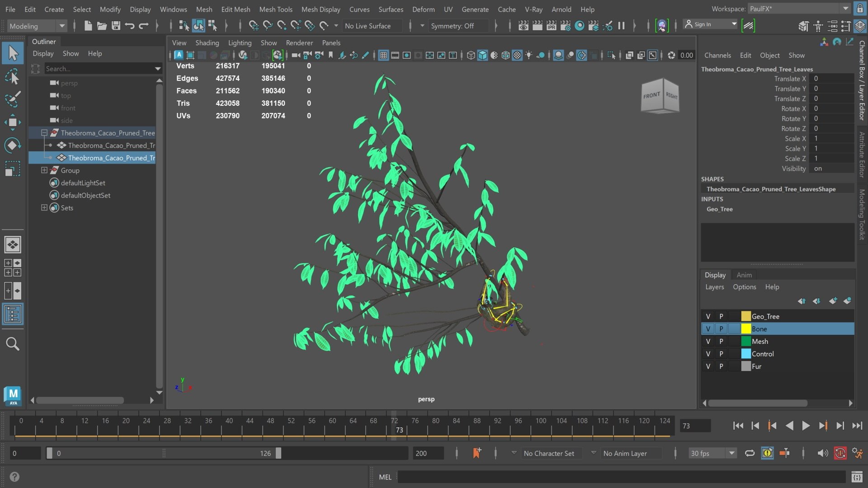Click the textured display icon
The height and width of the screenshot is (488, 868).
(x=517, y=55)
